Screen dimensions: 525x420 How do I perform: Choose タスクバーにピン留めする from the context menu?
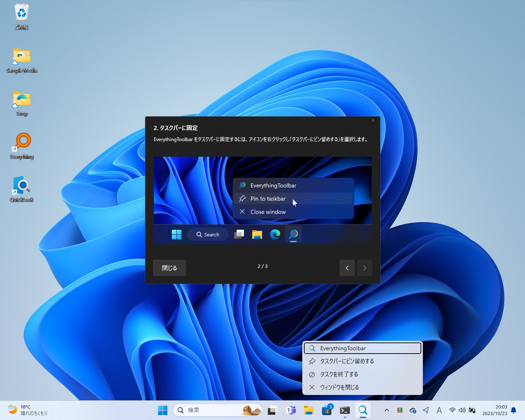pyautogui.click(x=363, y=361)
